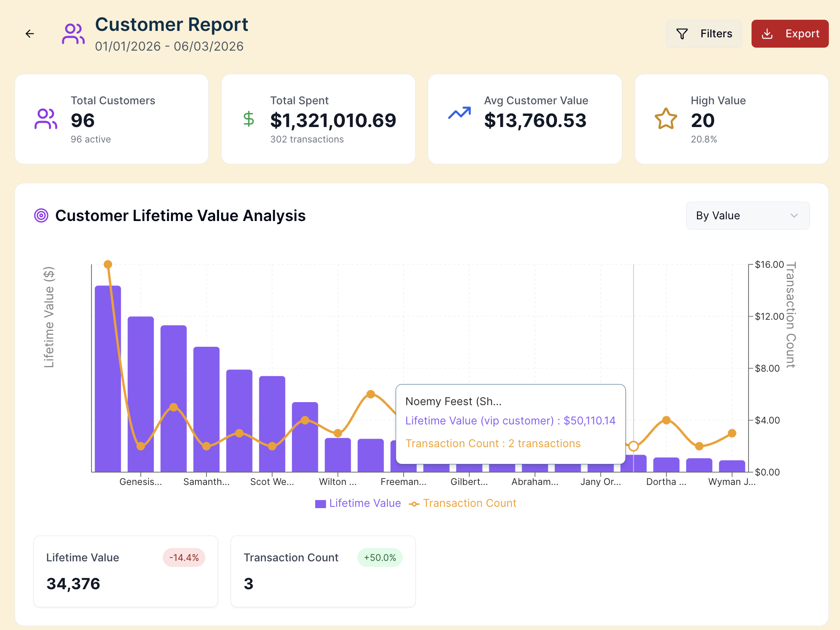
Task: Click the +50.0% Transaction Count badge
Action: pyautogui.click(x=380, y=557)
